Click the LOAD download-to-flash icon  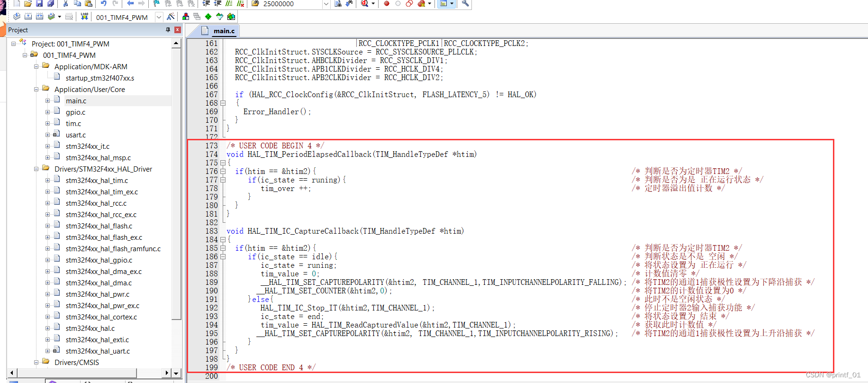[84, 17]
